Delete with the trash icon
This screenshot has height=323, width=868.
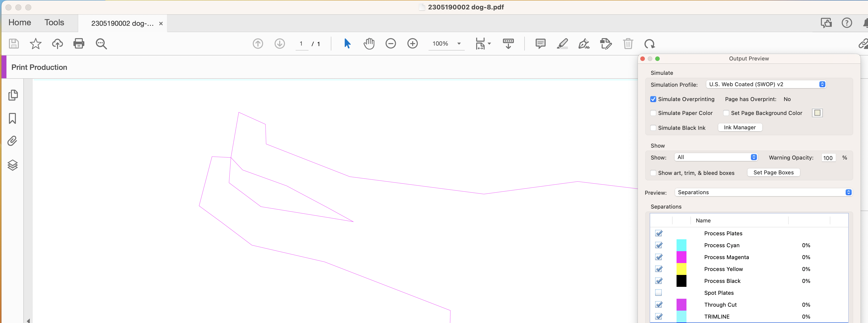628,44
